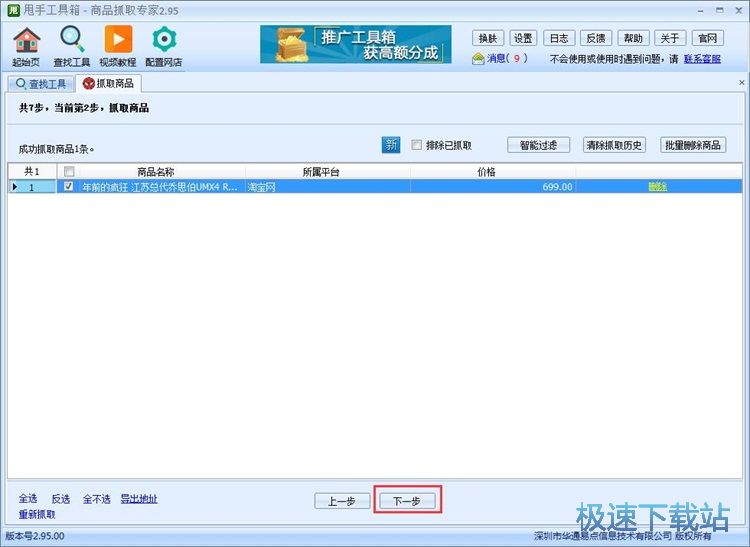The height and width of the screenshot is (547, 750).
Task: Click the 重新抓取 link
Action: point(37,514)
